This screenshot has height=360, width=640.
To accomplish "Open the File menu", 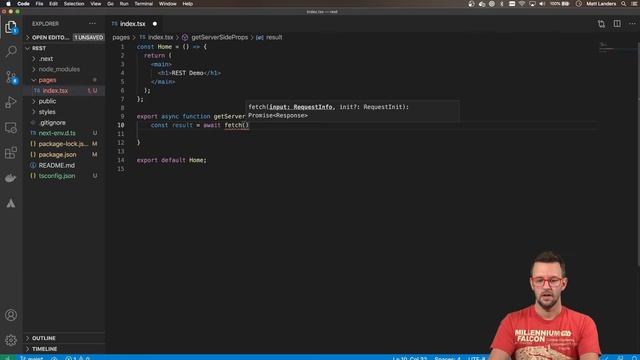I will [39, 4].
